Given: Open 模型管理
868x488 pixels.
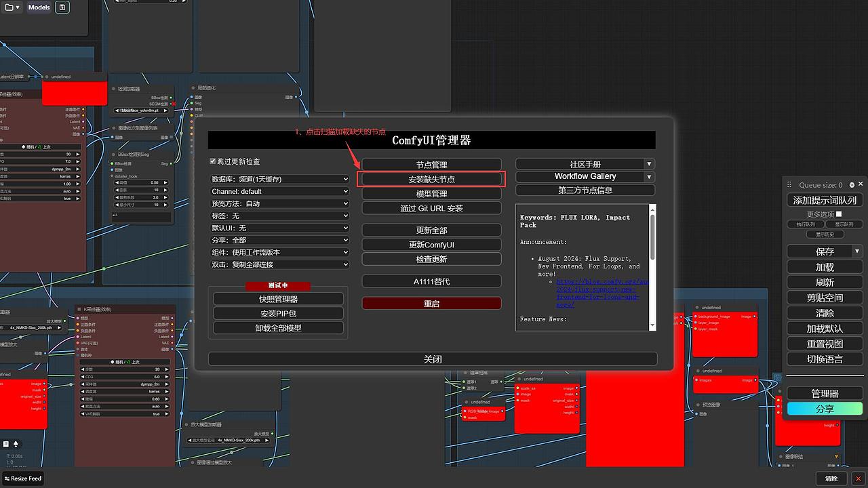Looking at the screenshot, I should [x=431, y=194].
